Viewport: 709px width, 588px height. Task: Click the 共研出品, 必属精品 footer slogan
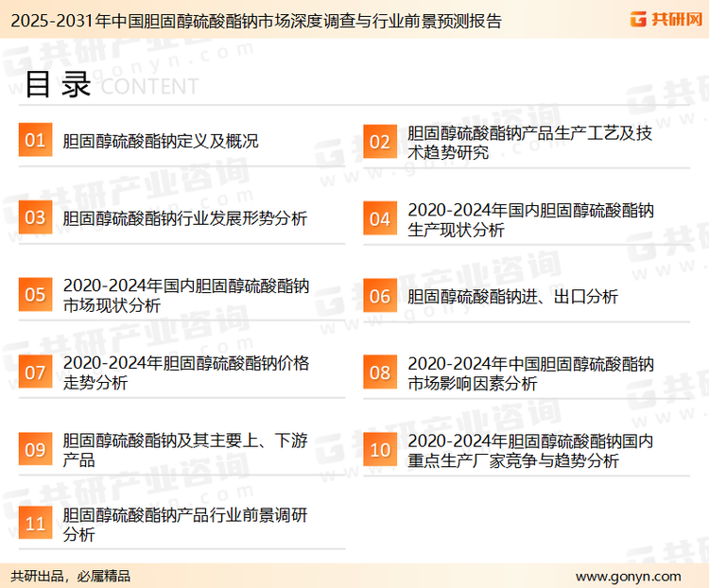[71, 576]
